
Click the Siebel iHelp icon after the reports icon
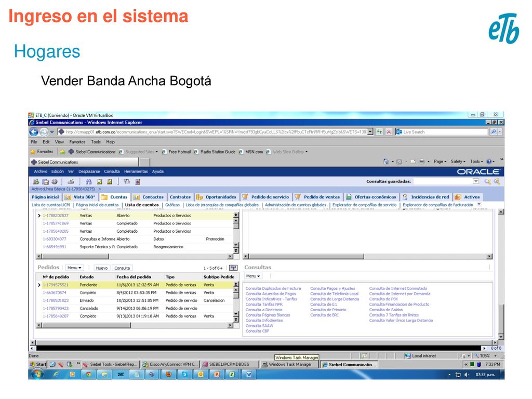point(138,181)
